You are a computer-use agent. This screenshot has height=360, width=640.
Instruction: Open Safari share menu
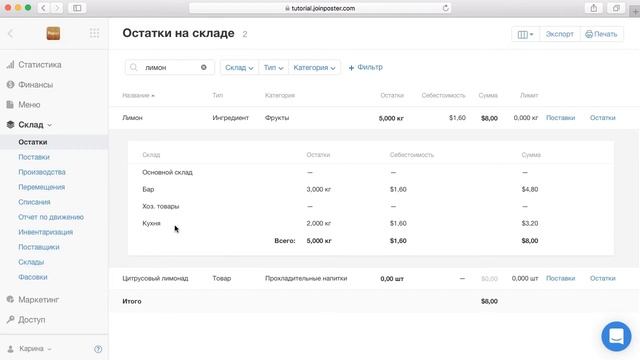[x=593, y=8]
